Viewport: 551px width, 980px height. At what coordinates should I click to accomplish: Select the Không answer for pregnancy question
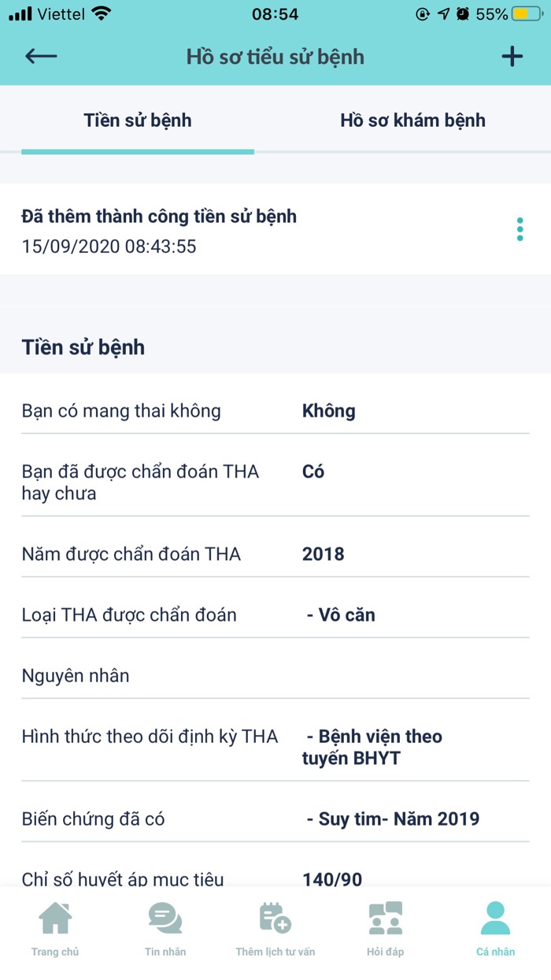(327, 410)
